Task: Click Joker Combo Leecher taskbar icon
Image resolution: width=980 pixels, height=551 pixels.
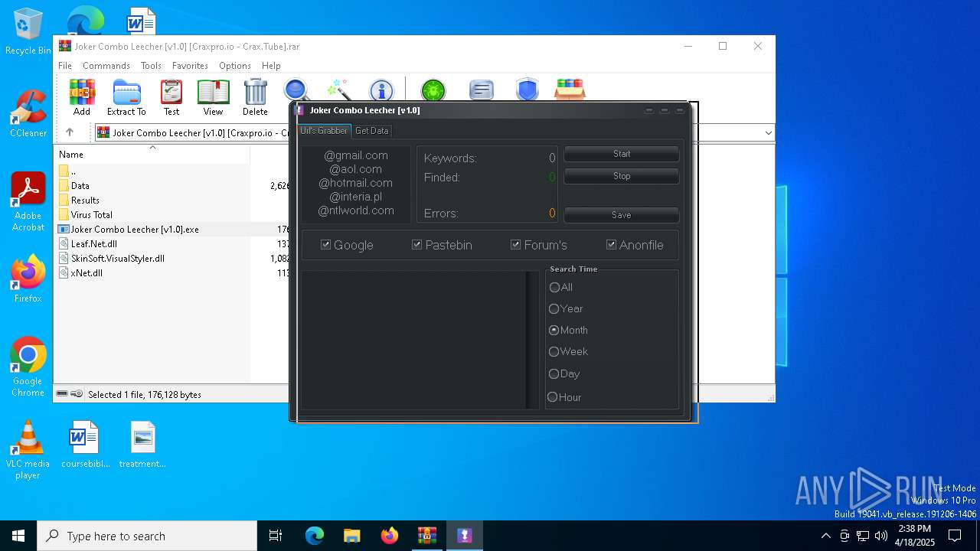Action: [x=465, y=536]
